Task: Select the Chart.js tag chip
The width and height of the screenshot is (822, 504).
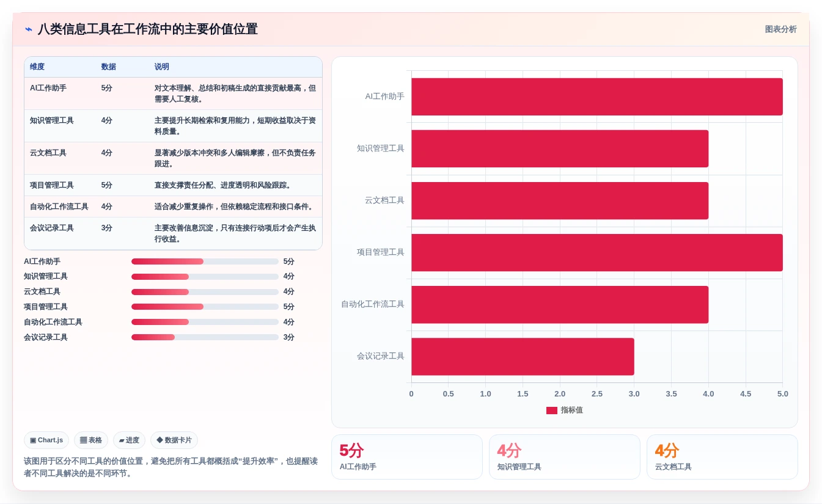Action: pos(46,440)
